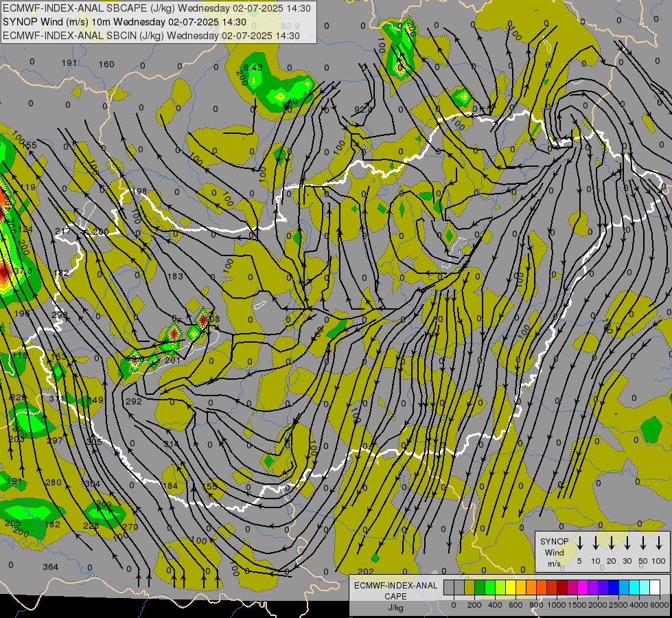672x618 pixels.
Task: Select the SYNOP Wind 10m title line
Action: [124, 22]
